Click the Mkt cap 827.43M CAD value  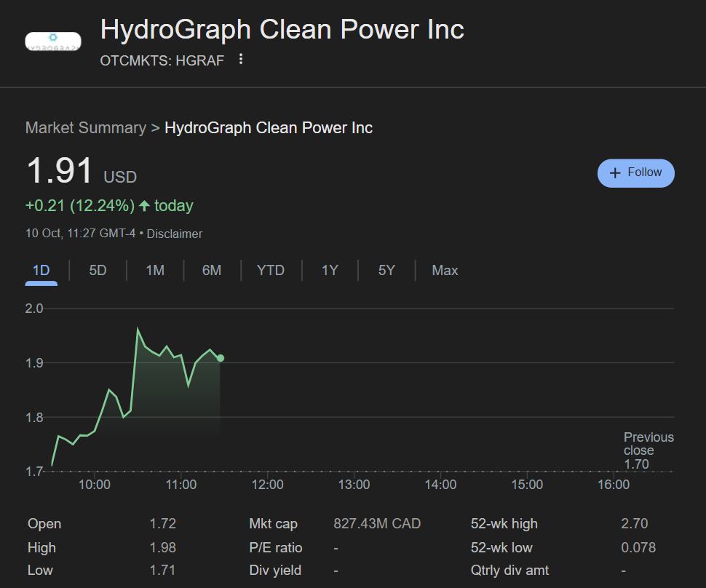[x=377, y=524]
